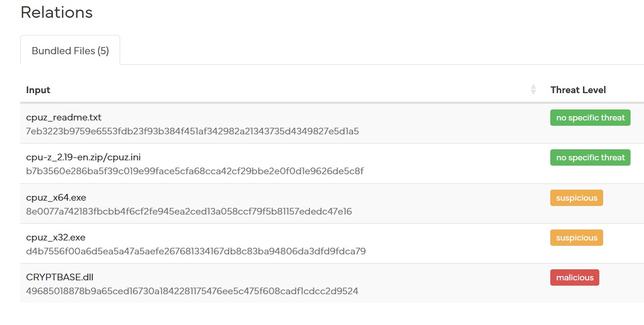This screenshot has height=325, width=644.
Task: Click the cpuz.ini no specific threat badge
Action: click(590, 157)
